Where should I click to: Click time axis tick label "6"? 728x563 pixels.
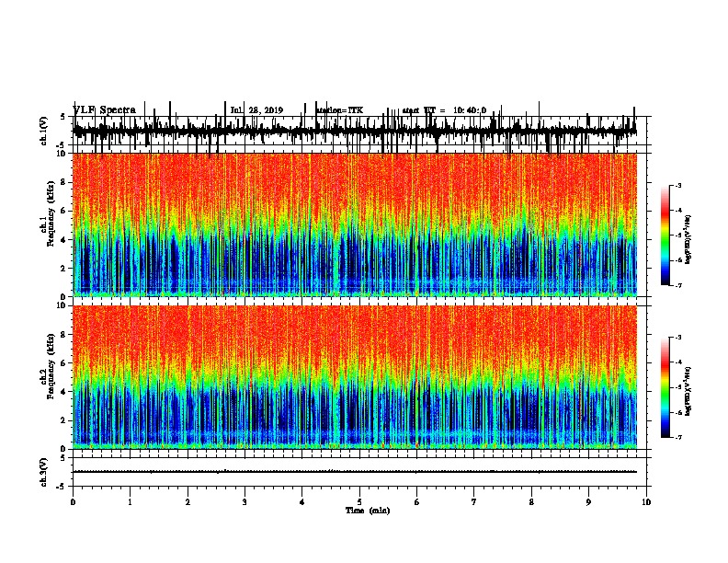coord(417,502)
